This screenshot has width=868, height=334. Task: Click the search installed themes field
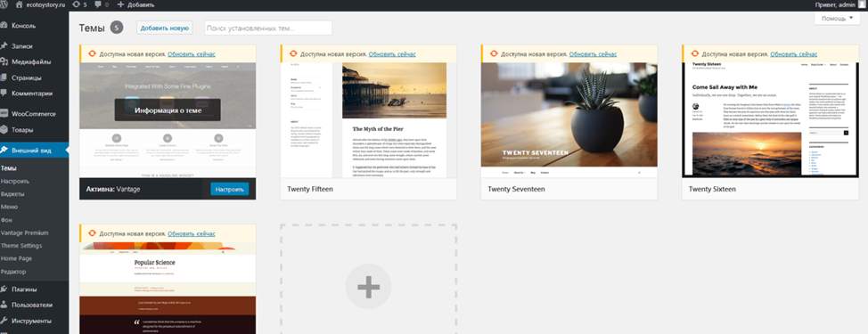click(268, 28)
